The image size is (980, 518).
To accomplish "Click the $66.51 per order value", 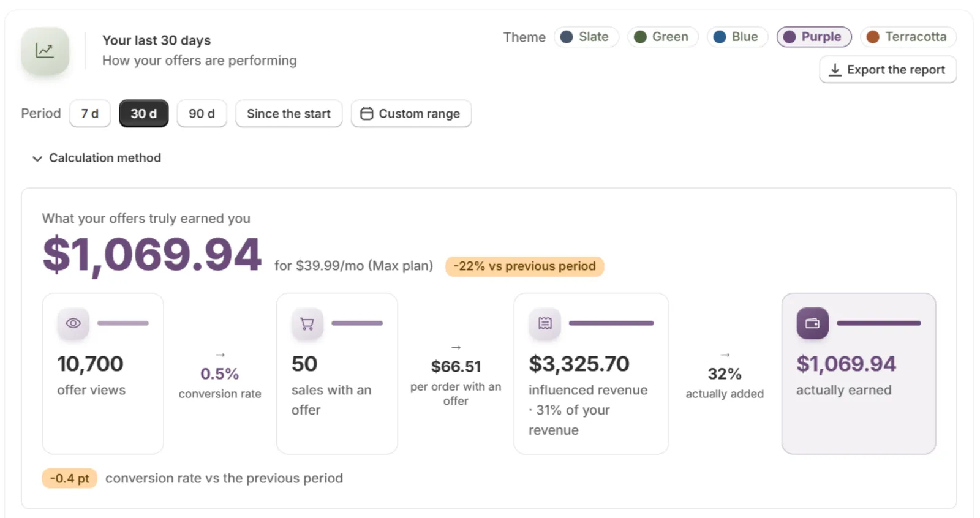I will coord(456,367).
